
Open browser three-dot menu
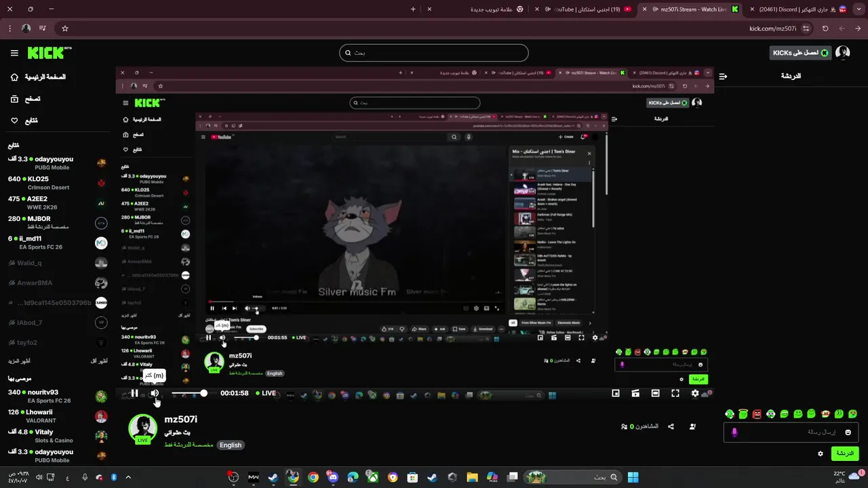(x=9, y=28)
